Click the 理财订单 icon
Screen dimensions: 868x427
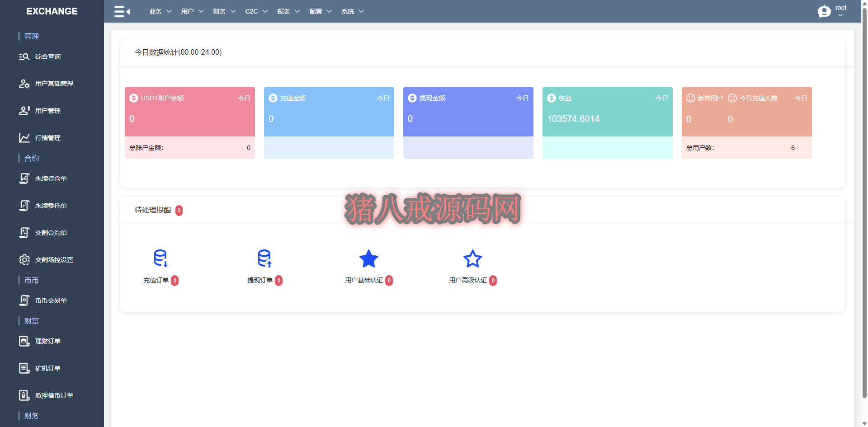24,341
